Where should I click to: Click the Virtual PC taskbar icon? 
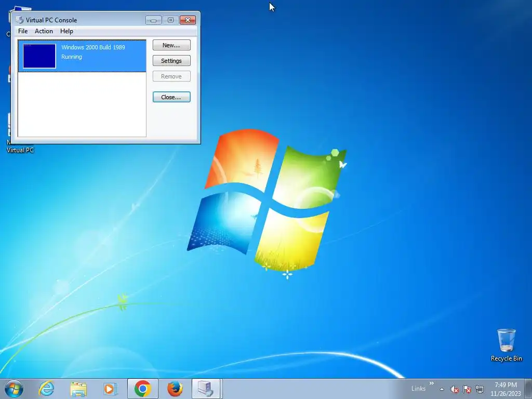coord(207,389)
